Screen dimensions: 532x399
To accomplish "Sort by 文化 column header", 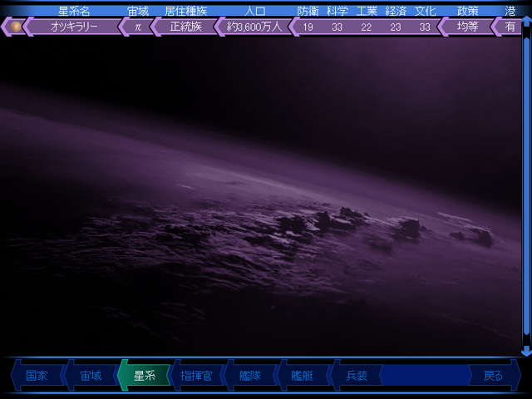I will point(425,11).
